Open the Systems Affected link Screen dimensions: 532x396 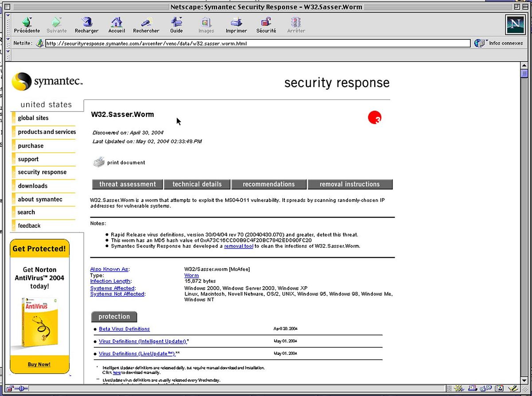click(x=112, y=288)
